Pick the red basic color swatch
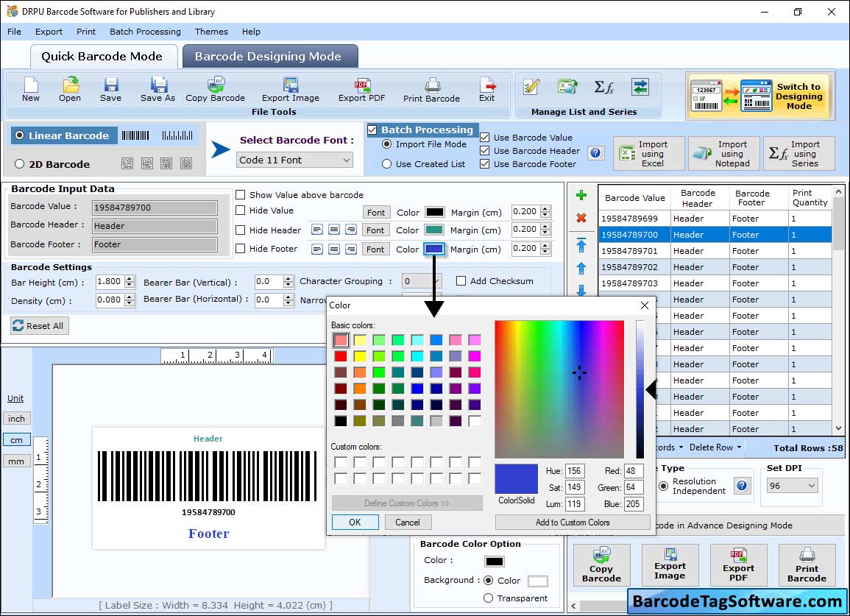 coord(341,356)
